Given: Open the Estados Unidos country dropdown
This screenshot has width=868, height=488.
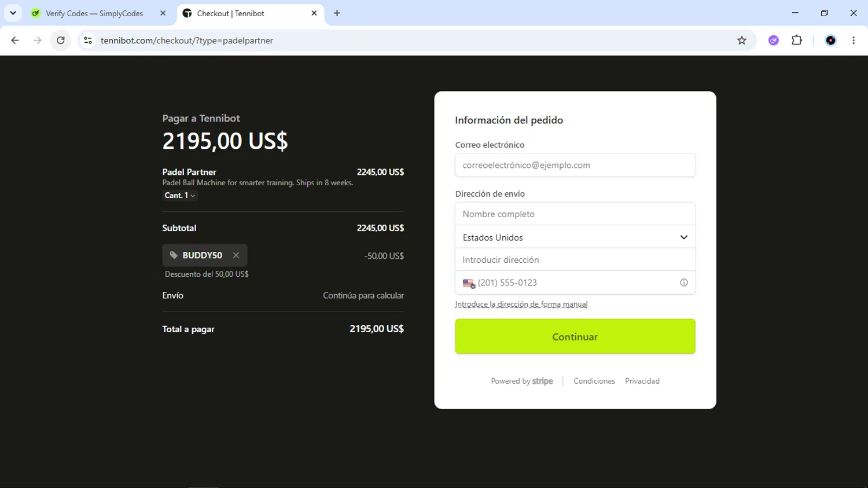Looking at the screenshot, I should point(575,237).
